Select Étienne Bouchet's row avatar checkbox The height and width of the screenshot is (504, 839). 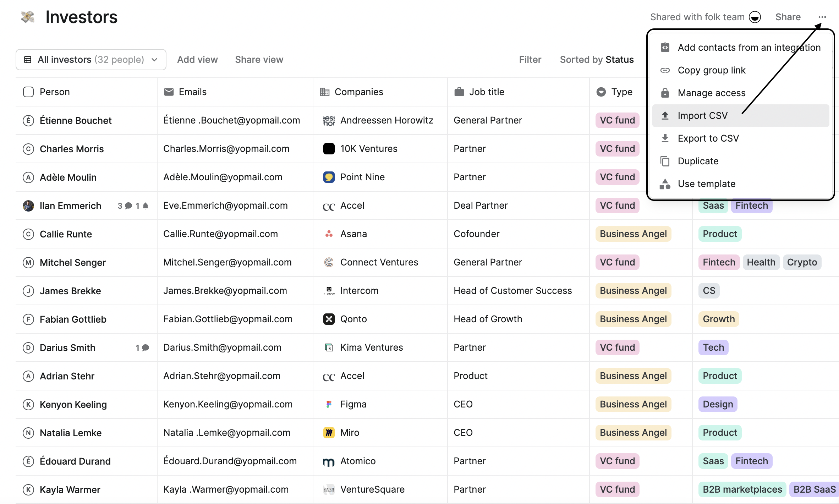28,121
